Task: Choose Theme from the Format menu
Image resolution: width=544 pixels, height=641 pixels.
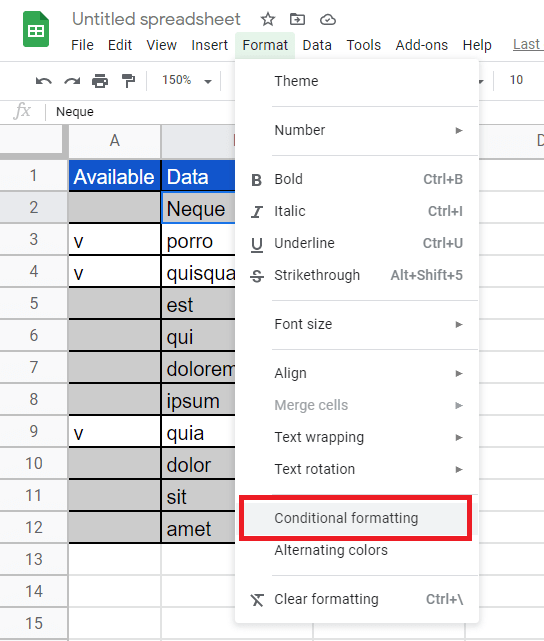Action: click(357, 81)
